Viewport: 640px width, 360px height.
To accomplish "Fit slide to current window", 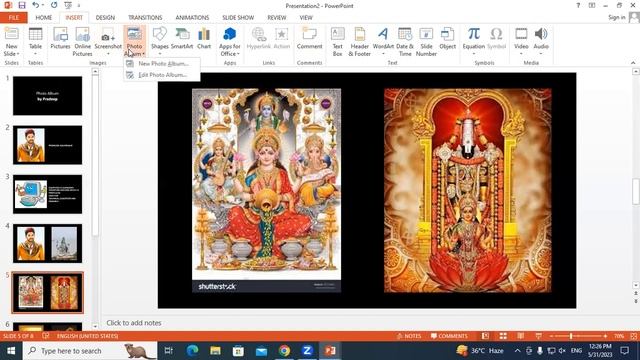I will (634, 336).
